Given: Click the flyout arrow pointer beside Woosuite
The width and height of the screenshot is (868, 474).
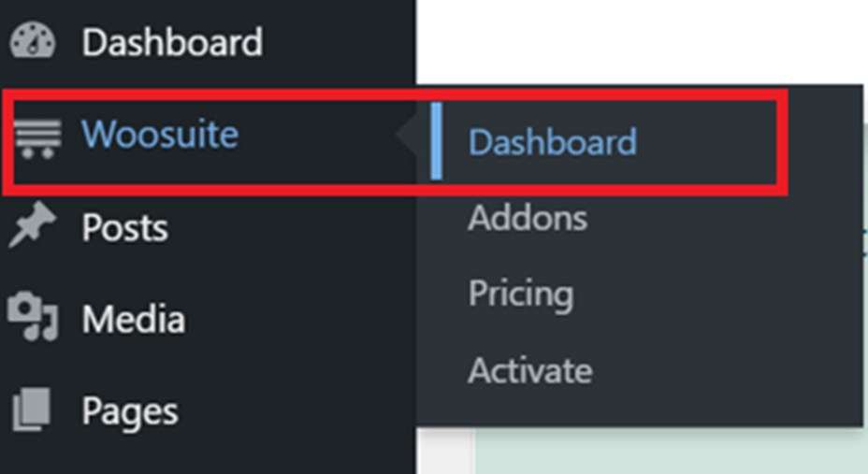Looking at the screenshot, I should pyautogui.click(x=406, y=135).
